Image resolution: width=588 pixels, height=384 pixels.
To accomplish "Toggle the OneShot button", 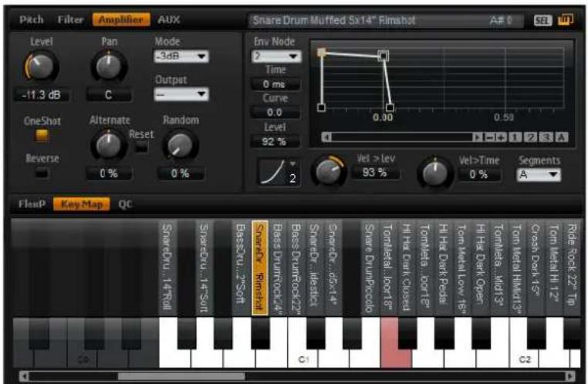I will pyautogui.click(x=42, y=135).
